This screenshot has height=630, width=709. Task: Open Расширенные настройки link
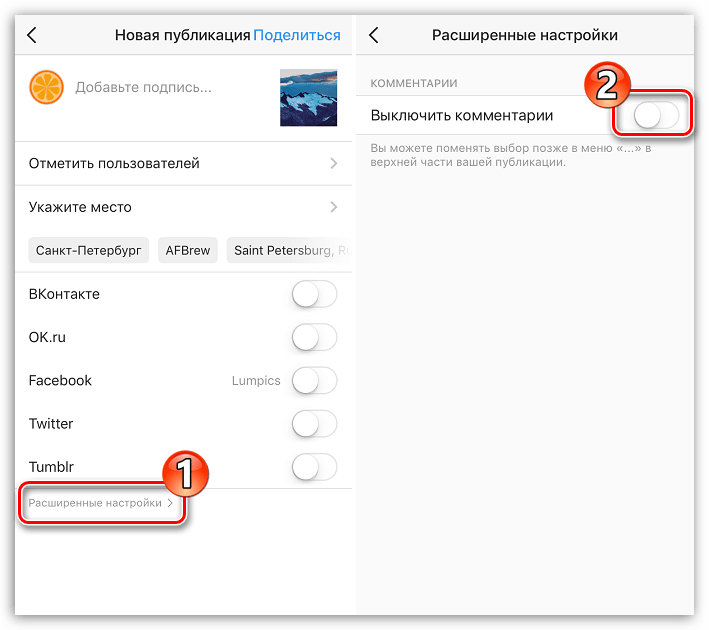point(101,503)
